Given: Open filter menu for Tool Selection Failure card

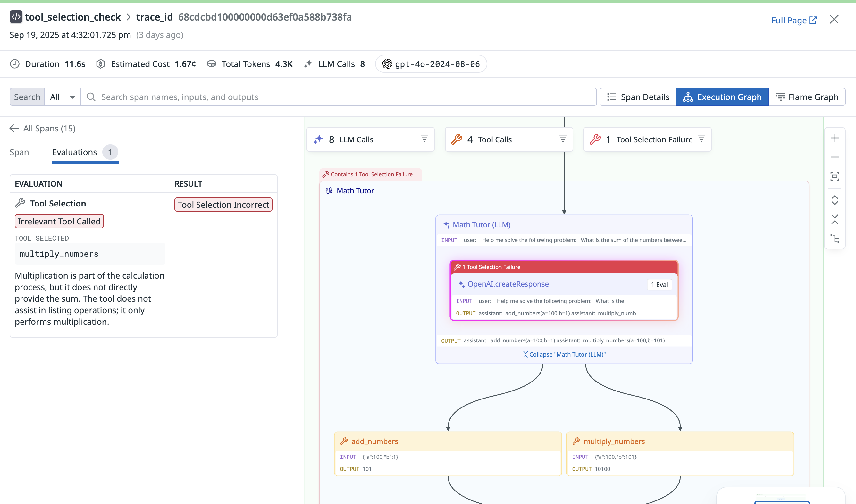Looking at the screenshot, I should [701, 139].
